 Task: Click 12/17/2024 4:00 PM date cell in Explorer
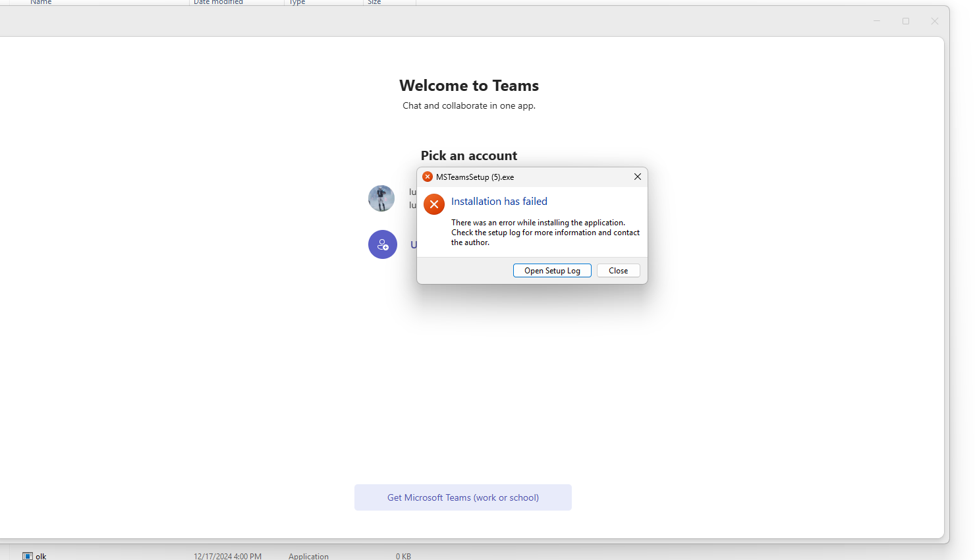point(227,556)
